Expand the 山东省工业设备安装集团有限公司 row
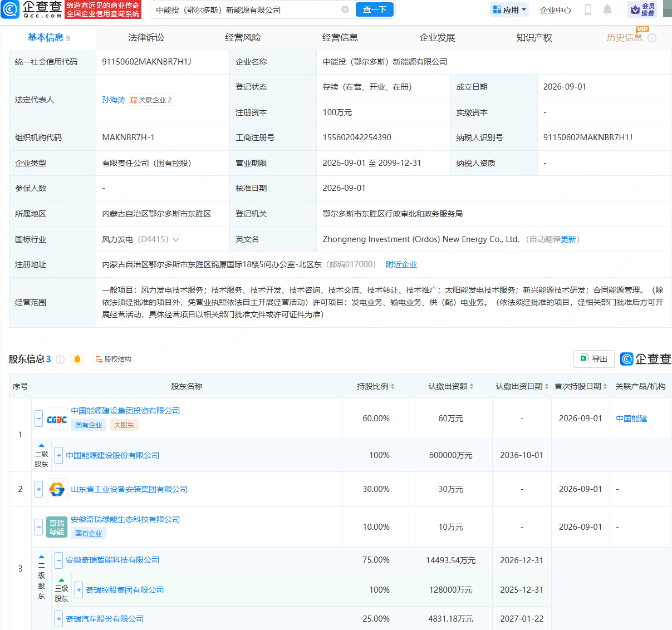672x630 pixels. [39, 489]
